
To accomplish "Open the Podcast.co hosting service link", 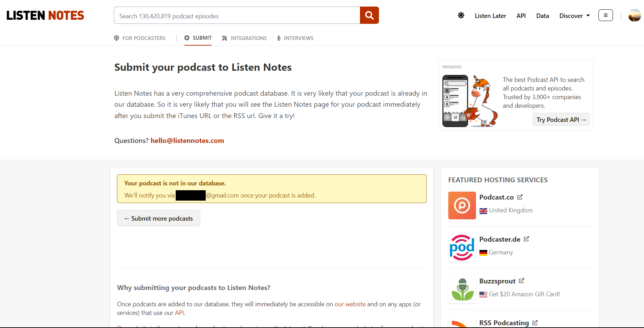I will tap(497, 197).
